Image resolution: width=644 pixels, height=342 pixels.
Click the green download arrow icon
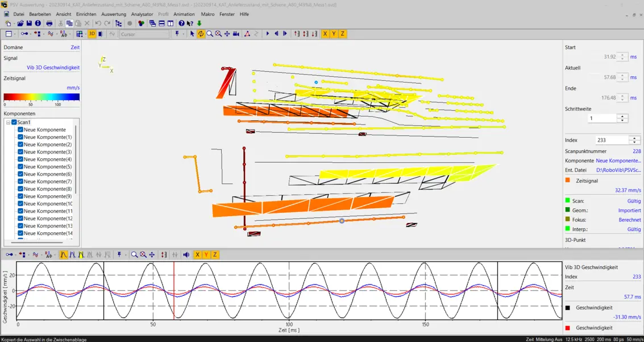pyautogui.click(x=199, y=23)
